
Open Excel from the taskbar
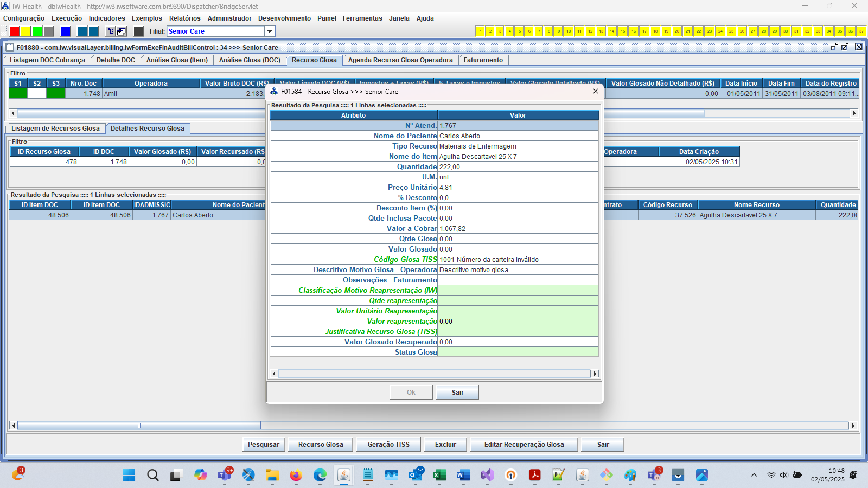[439, 476]
